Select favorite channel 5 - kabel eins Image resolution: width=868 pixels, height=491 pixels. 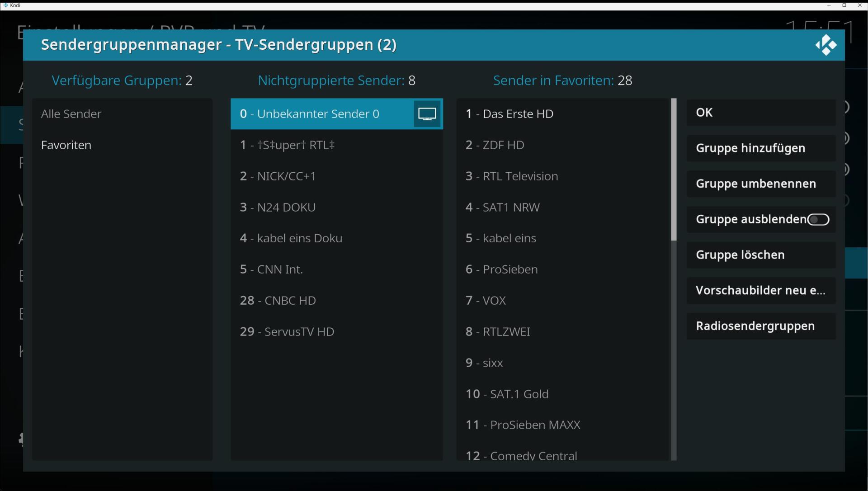point(563,238)
